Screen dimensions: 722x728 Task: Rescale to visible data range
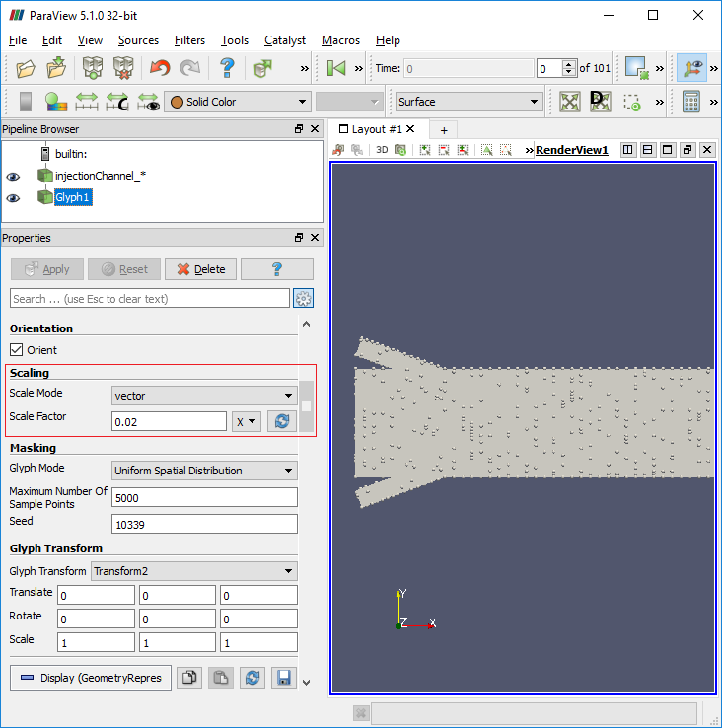coord(148,102)
